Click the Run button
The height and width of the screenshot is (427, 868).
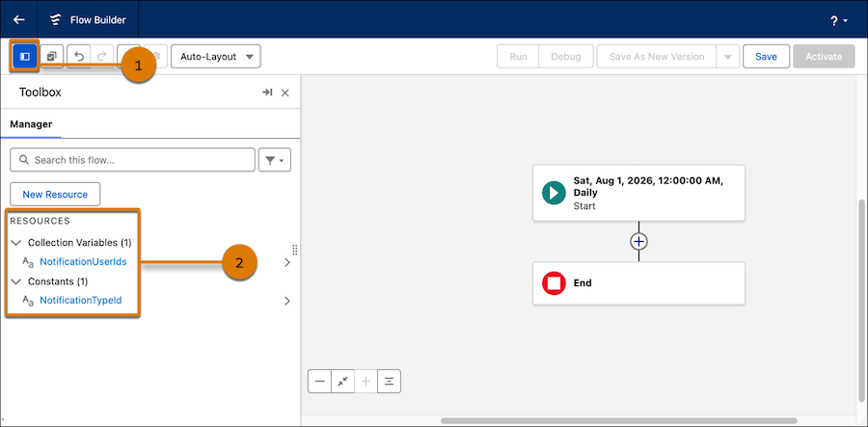tap(518, 57)
